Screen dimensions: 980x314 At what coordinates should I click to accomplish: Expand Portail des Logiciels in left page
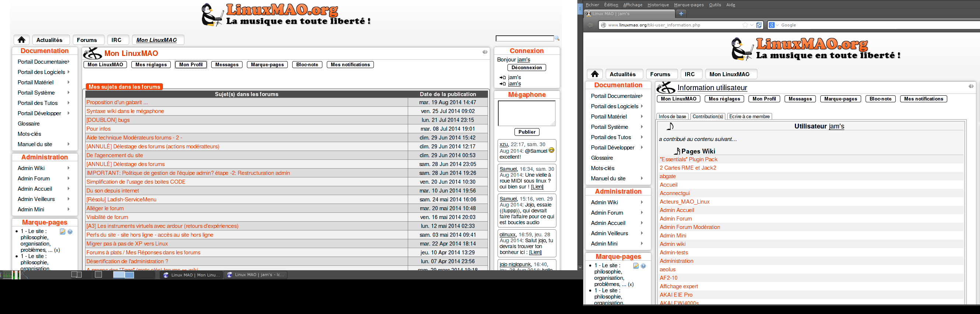[x=68, y=72]
